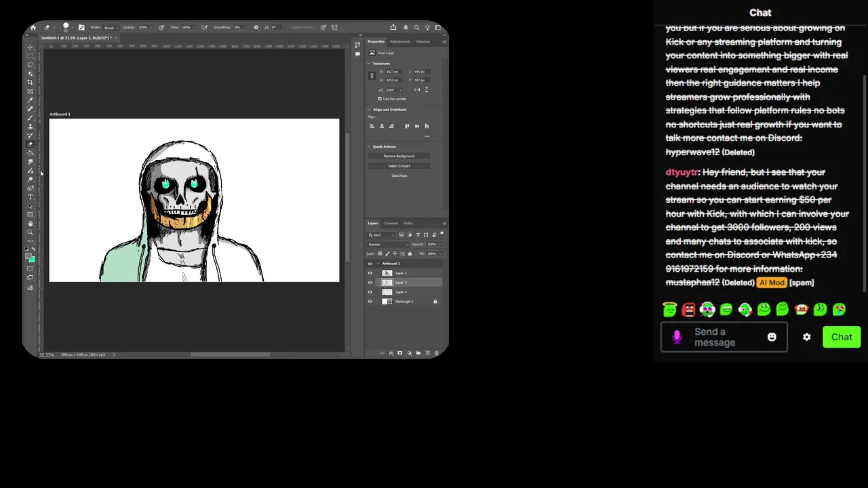This screenshot has width=868, height=488.
Task: Go to Photoshop Home screen
Action: click(33, 27)
